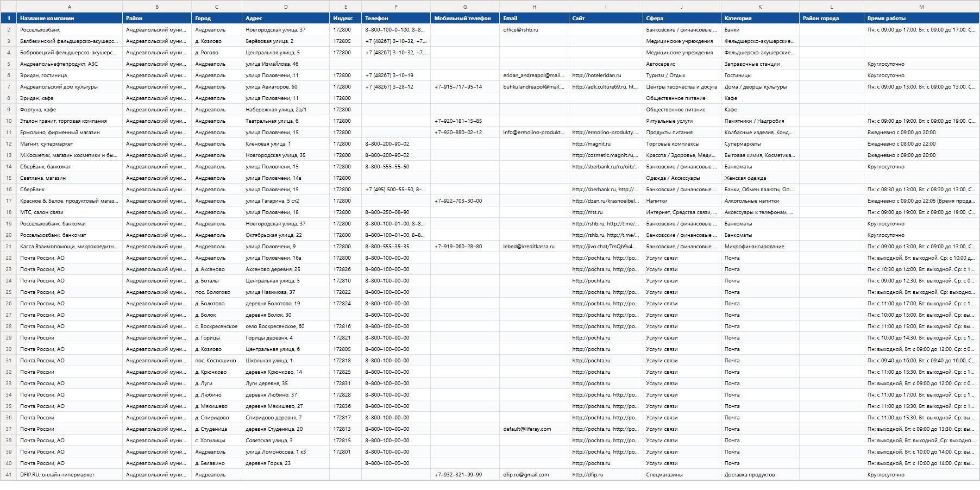Click row number 21

[x=9, y=246]
